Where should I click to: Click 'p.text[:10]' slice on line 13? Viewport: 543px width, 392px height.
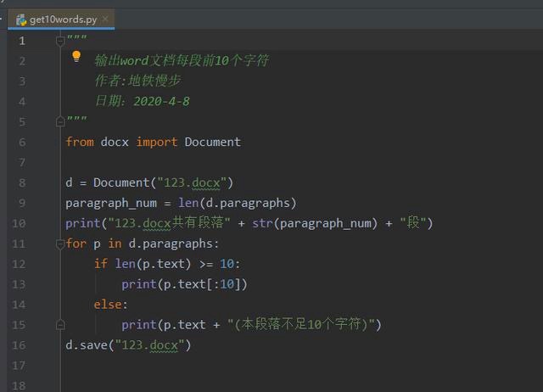pyautogui.click(x=202, y=284)
